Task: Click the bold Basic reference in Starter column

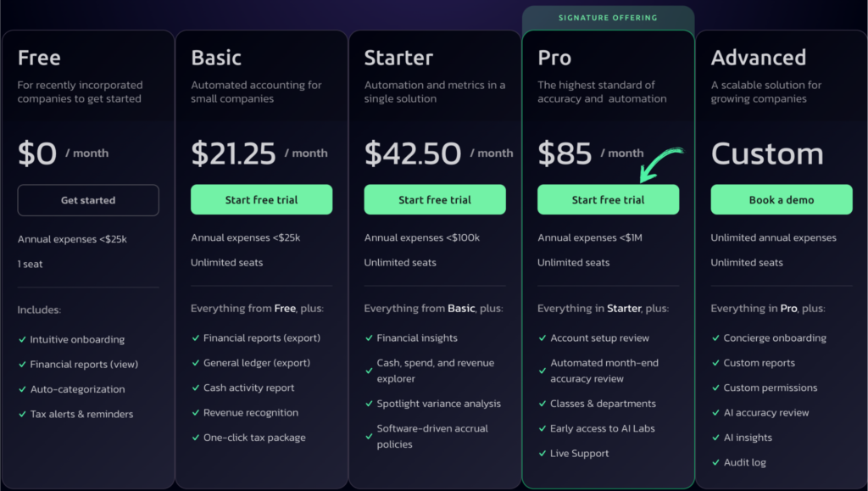Action: [x=461, y=309]
